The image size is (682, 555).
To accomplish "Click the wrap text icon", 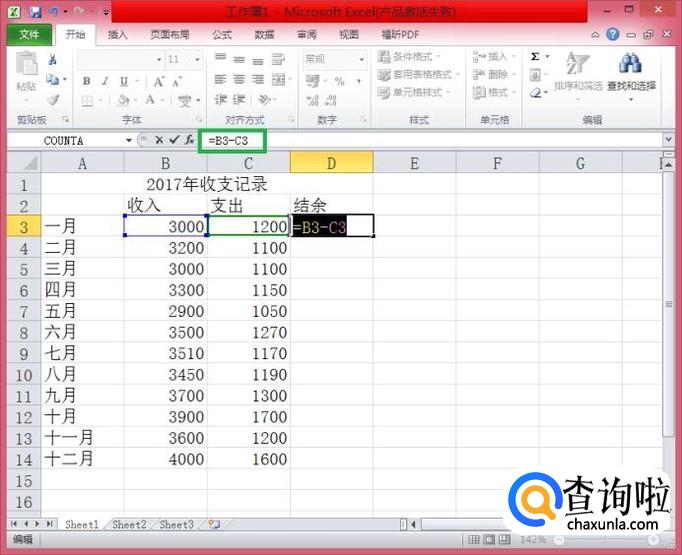I will (278, 59).
